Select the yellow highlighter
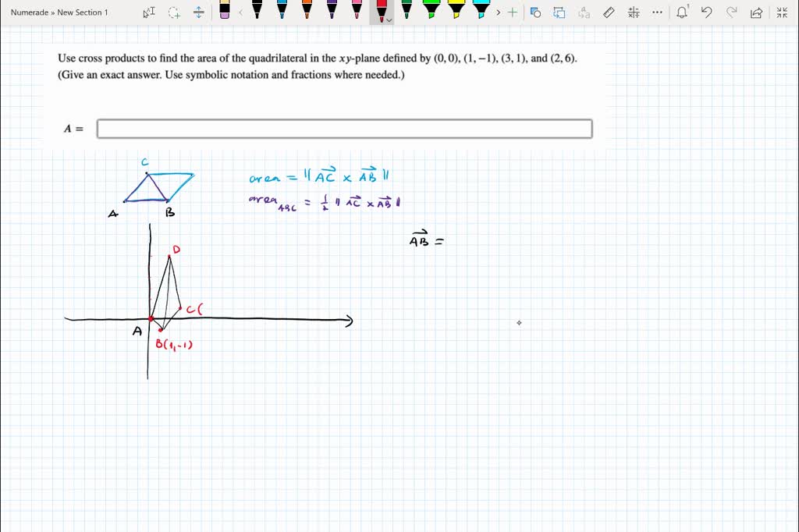Screen dimensions: 799x532 click(x=456, y=12)
